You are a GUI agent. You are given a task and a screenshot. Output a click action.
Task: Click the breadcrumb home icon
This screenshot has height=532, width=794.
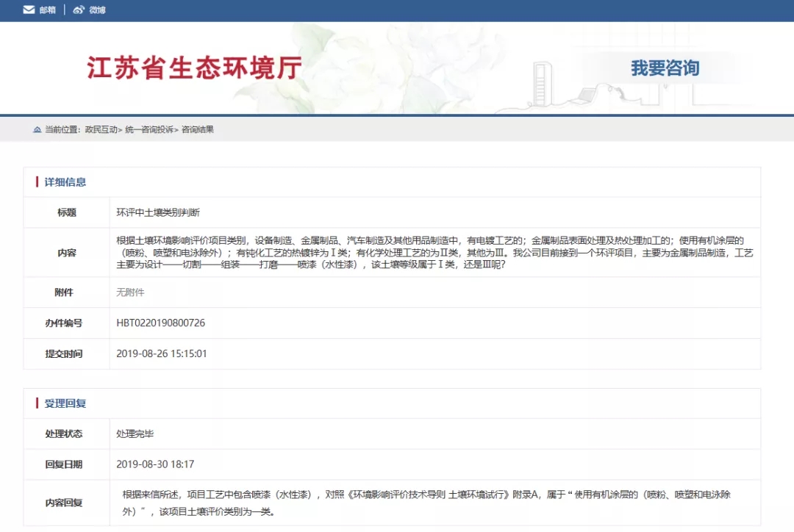37,129
